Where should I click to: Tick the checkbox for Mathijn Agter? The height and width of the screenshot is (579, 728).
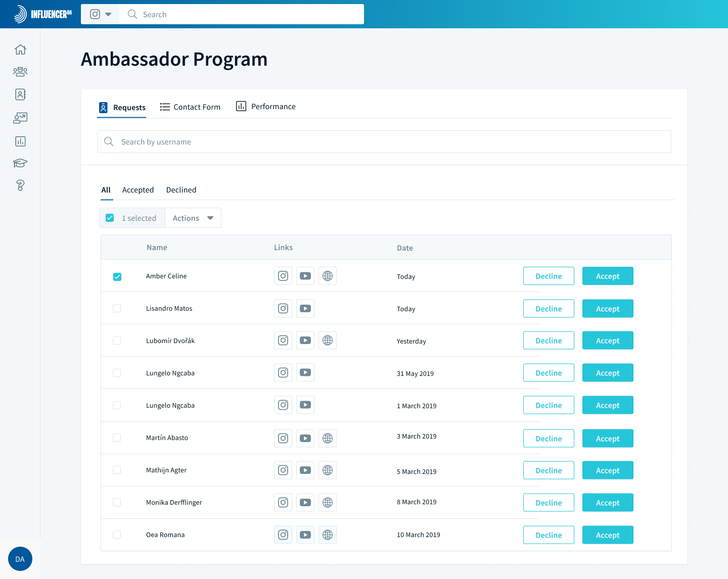point(117,470)
